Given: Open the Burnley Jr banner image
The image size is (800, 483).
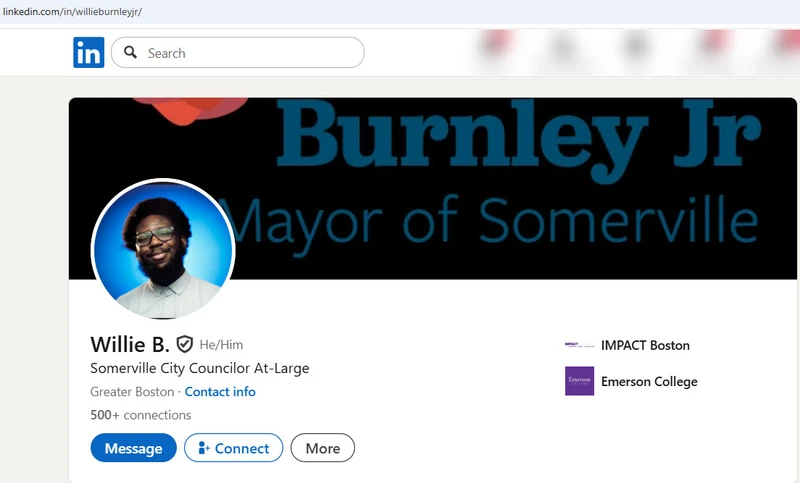Looking at the screenshot, I should tap(433, 188).
